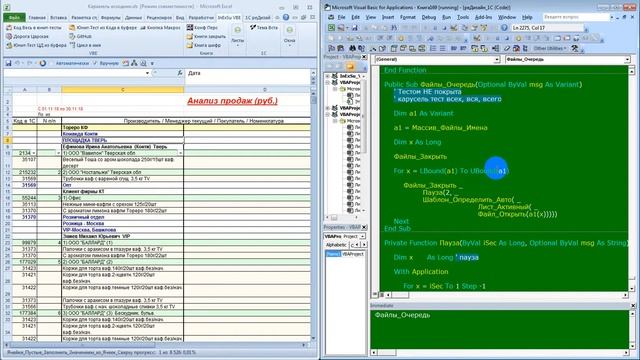Screen dimensions: 640x360
Task: Click the Паузa function name in the code
Action: [x=449, y=243]
